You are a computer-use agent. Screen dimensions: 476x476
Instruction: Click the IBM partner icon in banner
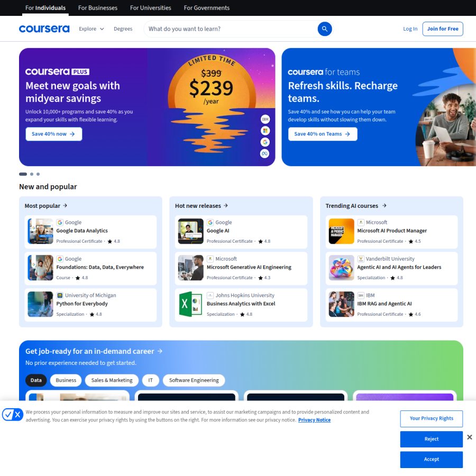coord(265,120)
